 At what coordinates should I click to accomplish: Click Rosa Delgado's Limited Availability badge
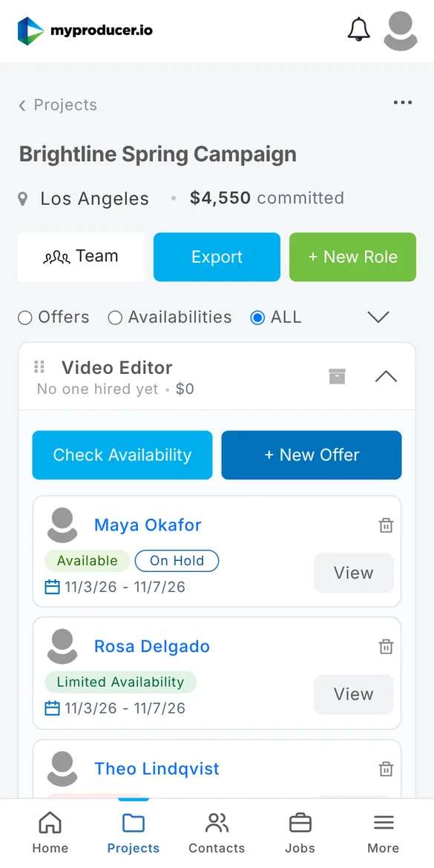pyautogui.click(x=121, y=682)
